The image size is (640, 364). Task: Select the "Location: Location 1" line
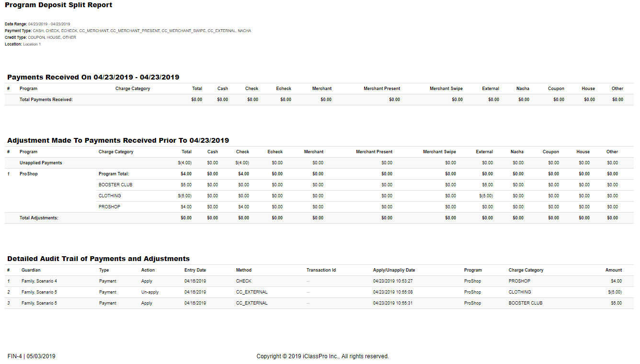tap(23, 44)
